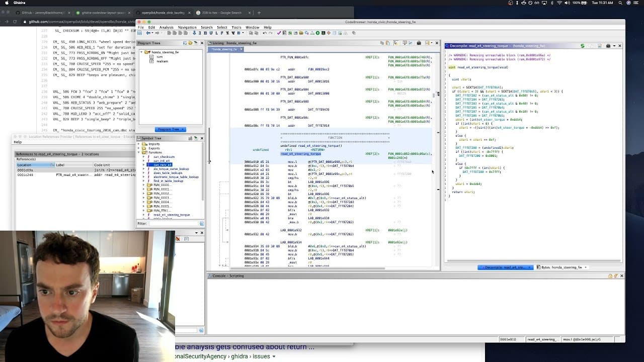Close the Program Trees panel
Viewport: 644px width, 362px height.
(x=202, y=43)
